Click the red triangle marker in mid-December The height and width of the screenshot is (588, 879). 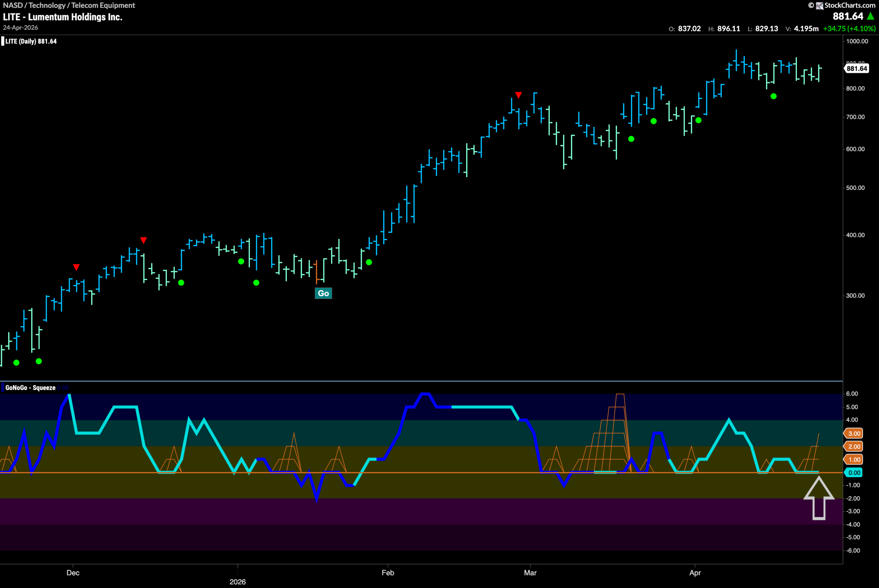coord(144,240)
